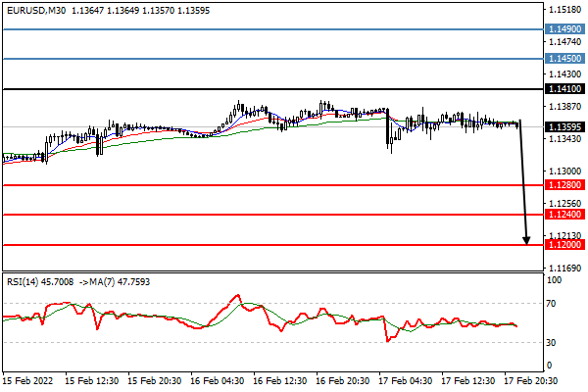Click the 1.11690 price axis value

(564, 269)
